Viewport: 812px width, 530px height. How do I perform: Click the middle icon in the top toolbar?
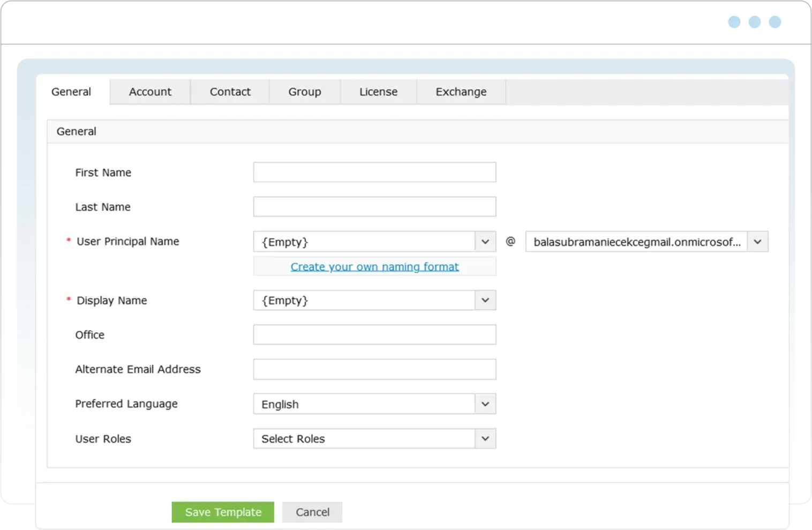click(754, 21)
